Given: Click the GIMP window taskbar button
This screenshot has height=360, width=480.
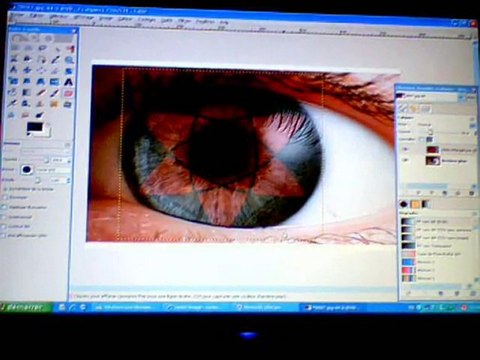Looking at the screenshot, I should coord(333,307).
